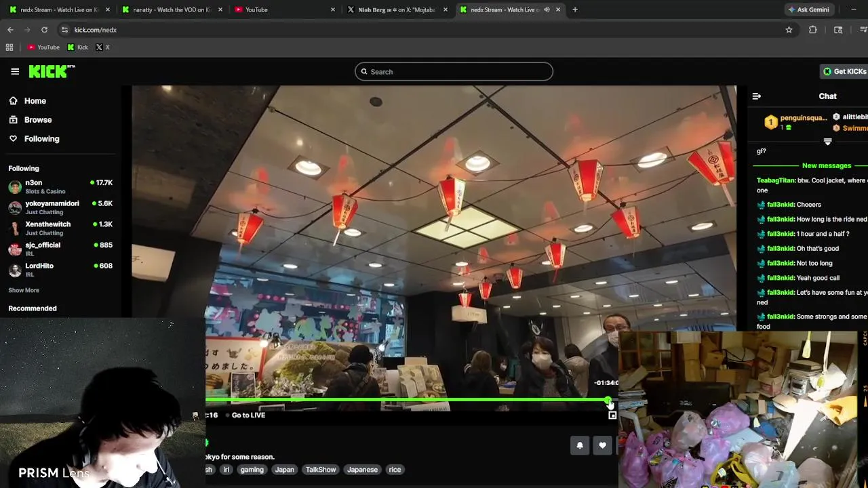Go to the Kick logo homepage
Viewport: 868px width, 488px height.
[x=52, y=71]
